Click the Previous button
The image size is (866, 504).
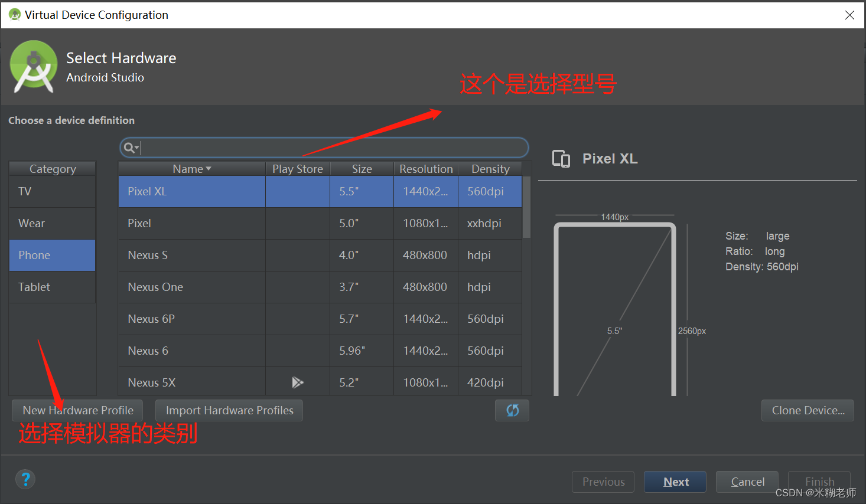pos(603,482)
